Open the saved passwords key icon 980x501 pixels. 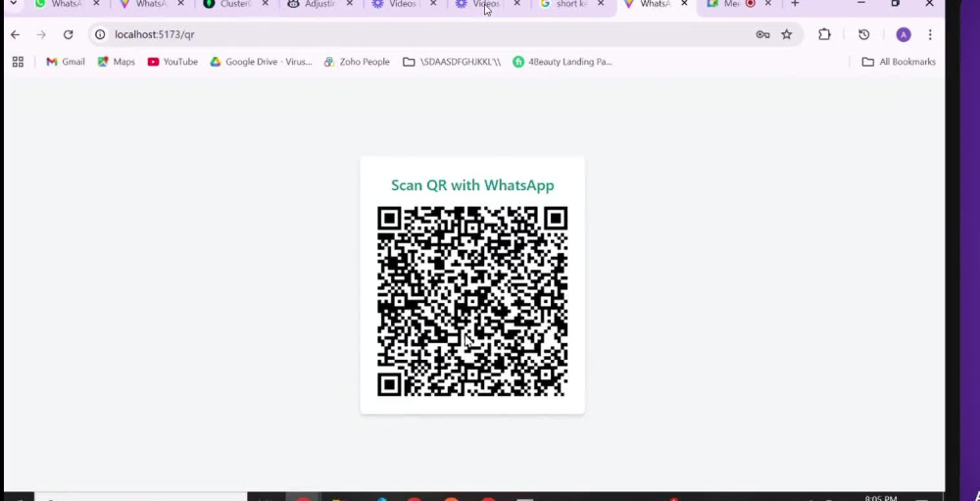tap(762, 35)
